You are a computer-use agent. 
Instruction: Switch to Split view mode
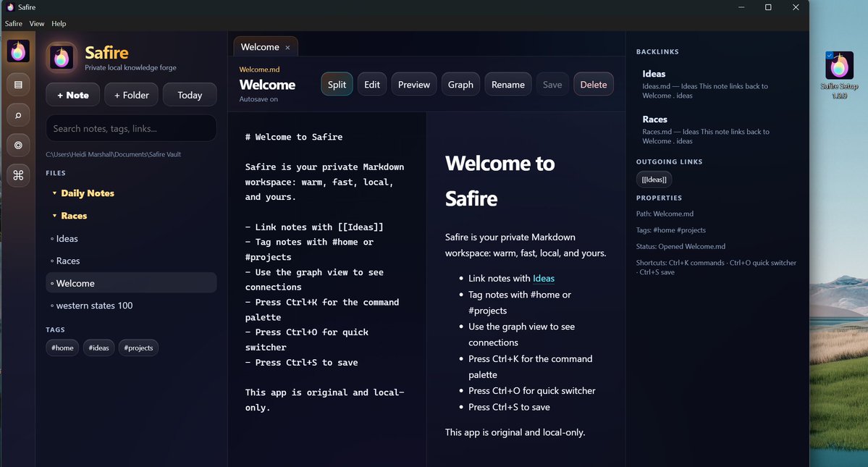tap(337, 85)
